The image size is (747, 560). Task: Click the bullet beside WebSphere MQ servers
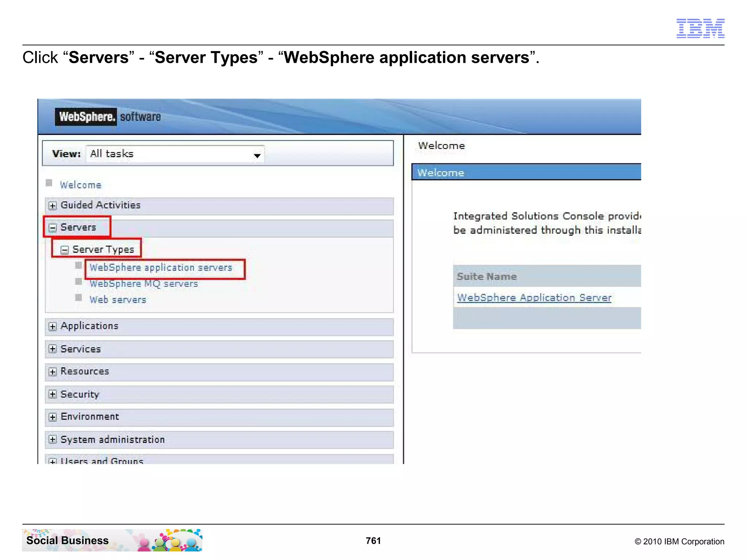pos(78,281)
